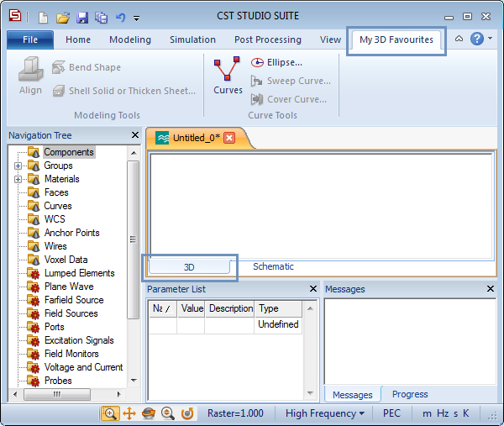
Task: Select Ports in the navigation tree
Action: click(x=55, y=327)
